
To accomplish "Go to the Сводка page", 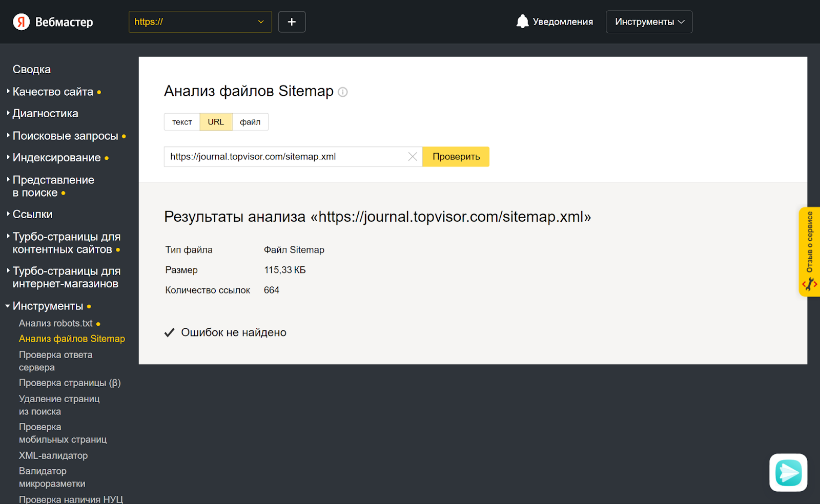I will pos(32,69).
